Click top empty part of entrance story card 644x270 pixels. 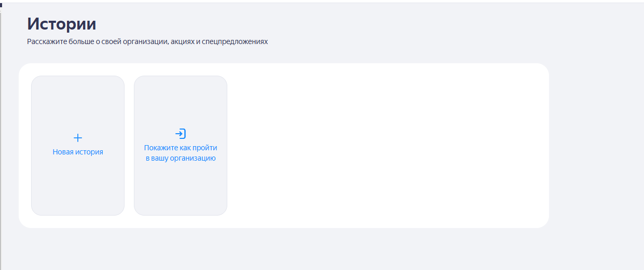coord(181,98)
